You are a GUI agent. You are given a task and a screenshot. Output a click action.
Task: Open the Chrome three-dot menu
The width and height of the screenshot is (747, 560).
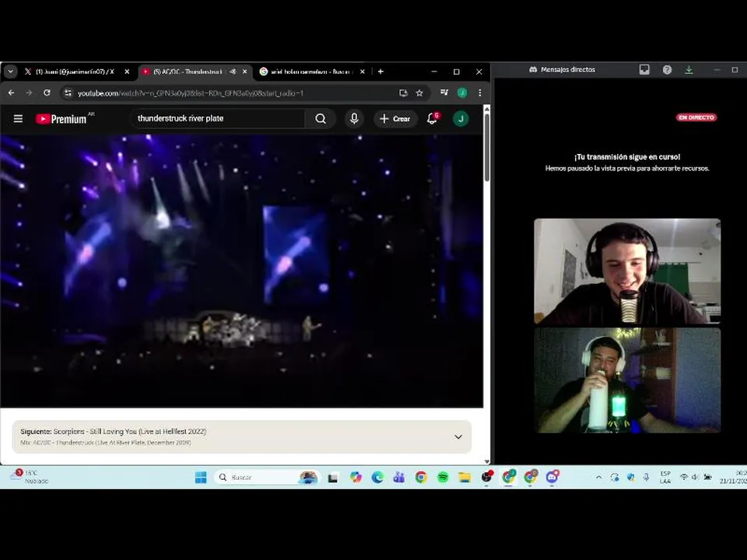[x=480, y=93]
